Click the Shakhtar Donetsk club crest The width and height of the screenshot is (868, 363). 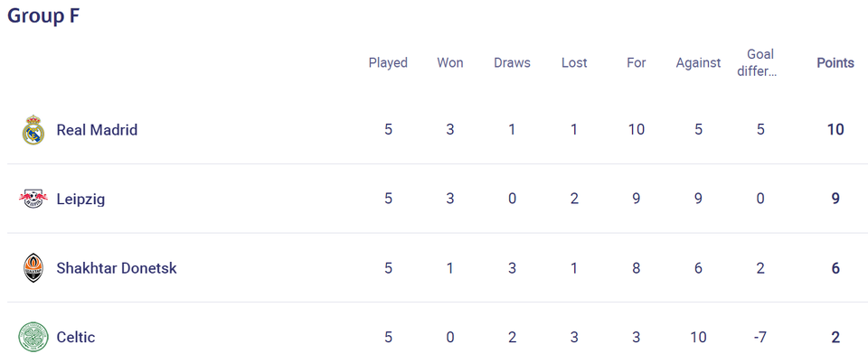[33, 268]
